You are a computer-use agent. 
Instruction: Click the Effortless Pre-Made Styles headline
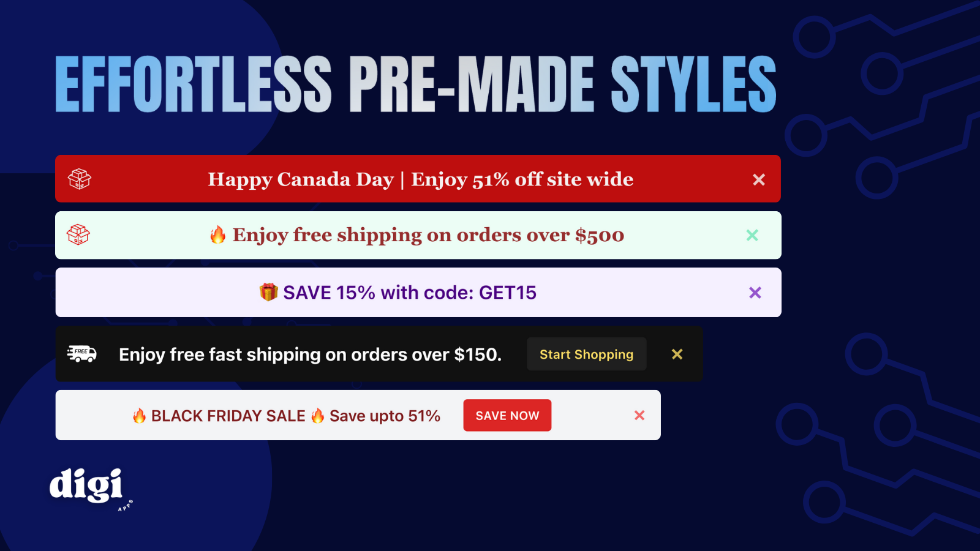pos(416,84)
